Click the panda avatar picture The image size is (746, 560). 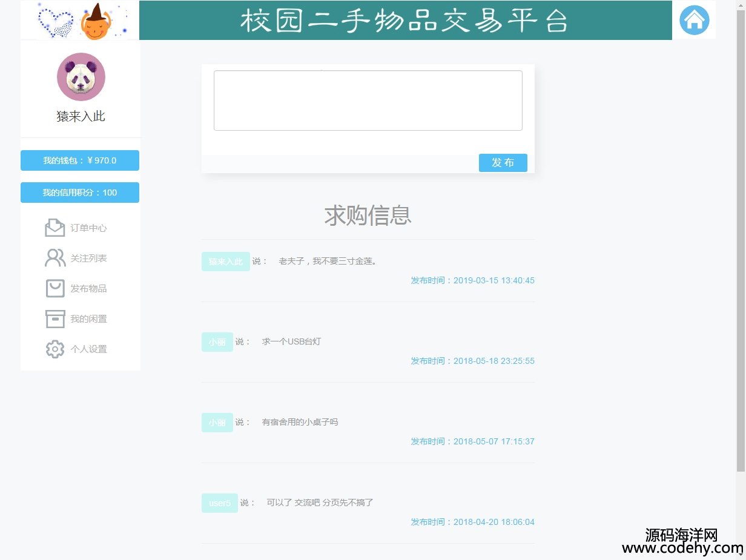pos(81,77)
